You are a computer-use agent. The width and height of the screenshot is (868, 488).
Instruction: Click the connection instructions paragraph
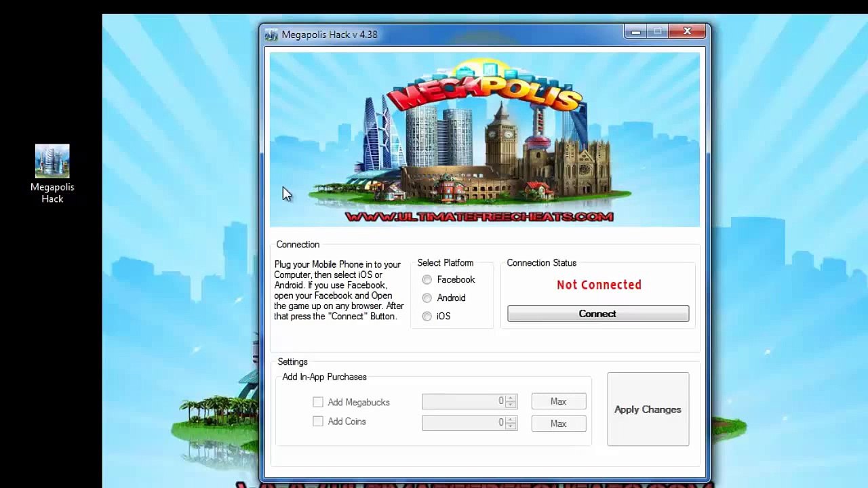coord(339,291)
